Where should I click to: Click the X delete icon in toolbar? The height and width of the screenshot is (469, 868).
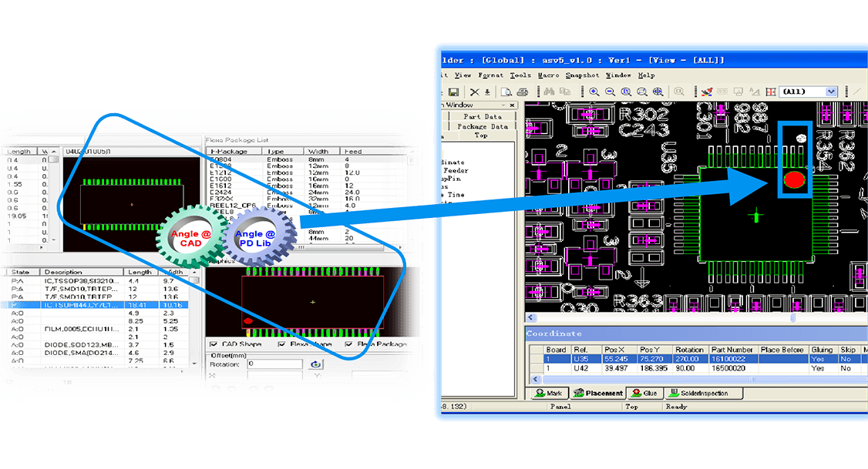click(474, 92)
